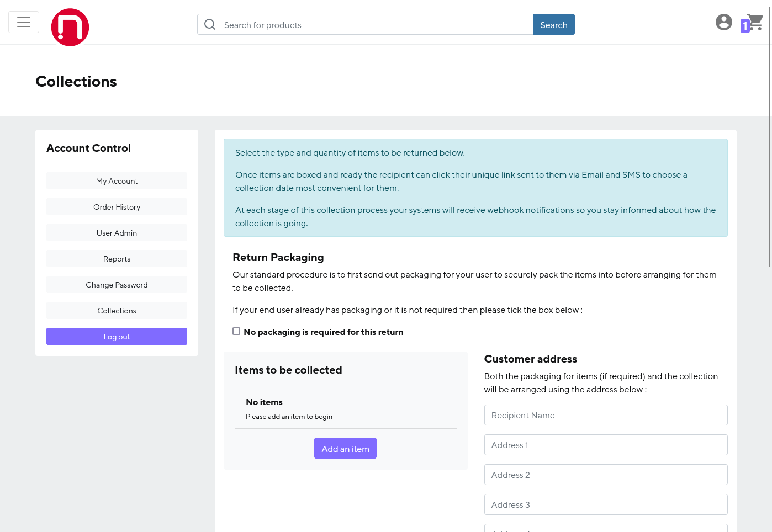Open the shopping cart
Image resolution: width=772 pixels, height=532 pixels.
753,23
